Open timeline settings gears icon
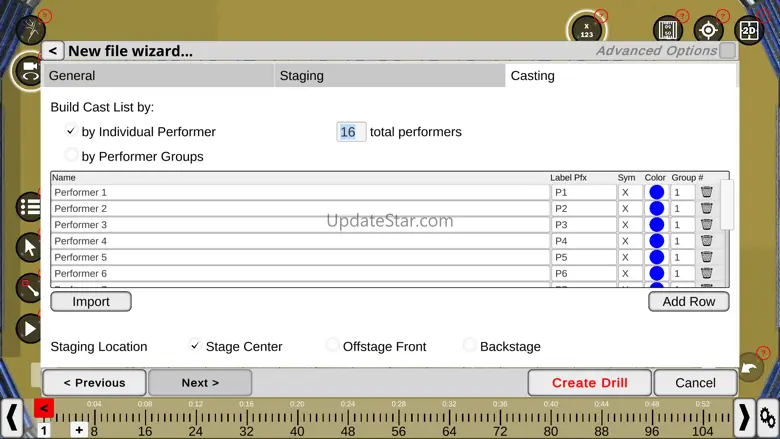The height and width of the screenshot is (439, 780). point(768,418)
